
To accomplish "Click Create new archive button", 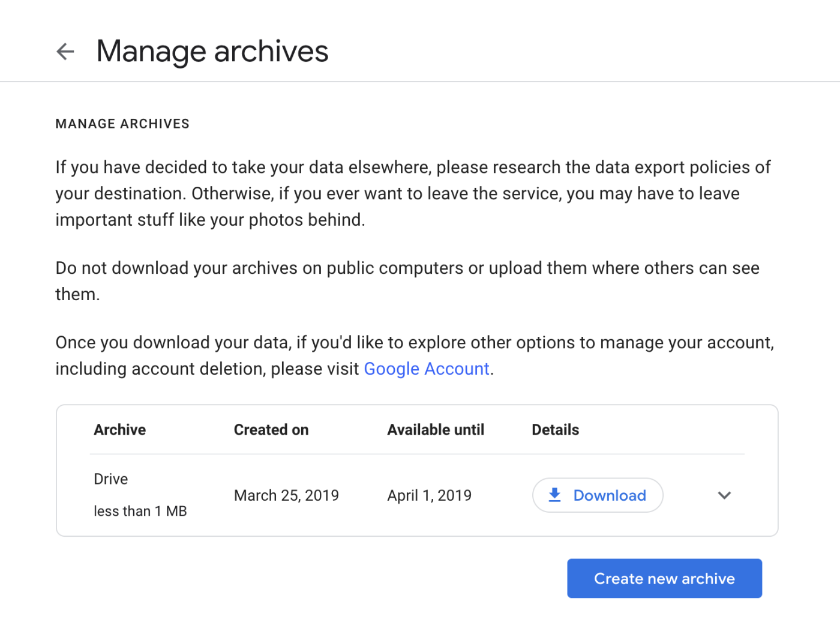I will pyautogui.click(x=664, y=578).
